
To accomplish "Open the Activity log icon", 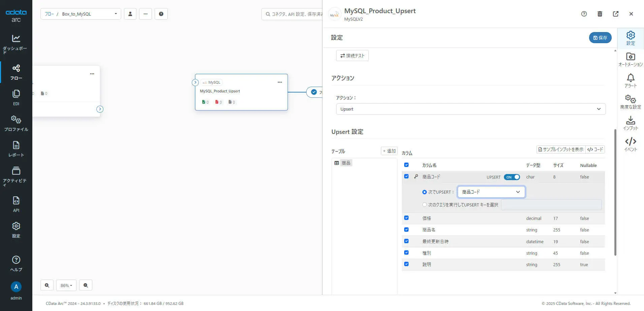I will pyautogui.click(x=16, y=175).
